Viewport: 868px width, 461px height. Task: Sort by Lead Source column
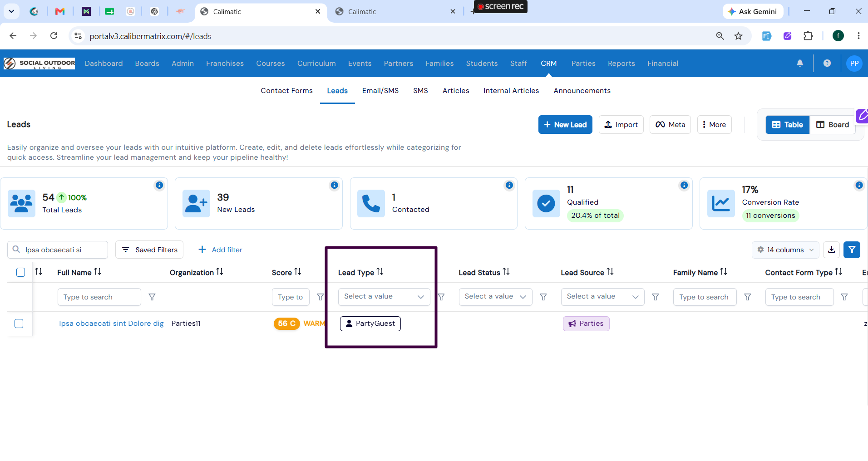tap(610, 272)
